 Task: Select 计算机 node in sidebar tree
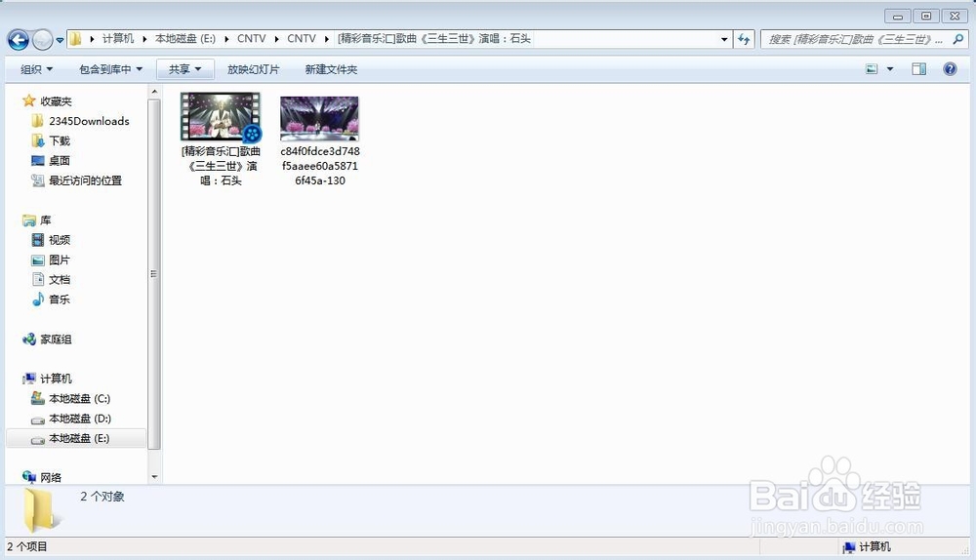pyautogui.click(x=47, y=379)
